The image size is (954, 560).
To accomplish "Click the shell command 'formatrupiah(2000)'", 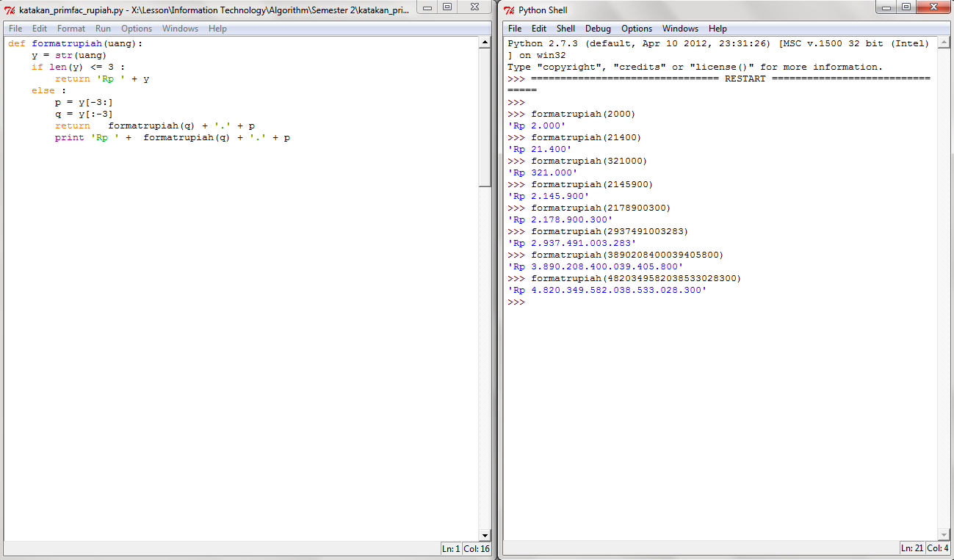I will 583,114.
